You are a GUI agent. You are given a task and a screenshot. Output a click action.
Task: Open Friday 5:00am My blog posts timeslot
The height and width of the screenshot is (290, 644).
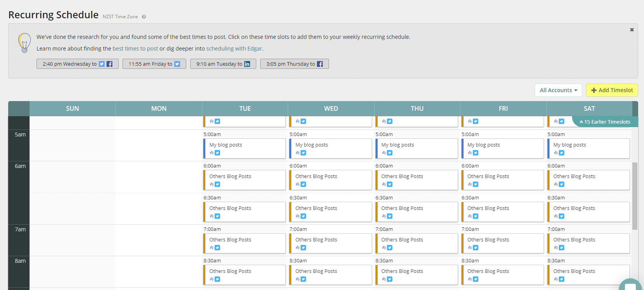tap(502, 148)
